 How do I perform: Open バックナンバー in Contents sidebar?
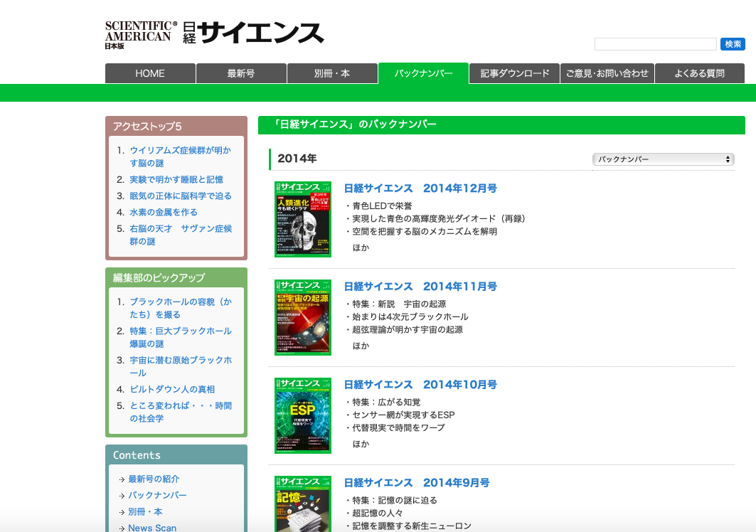point(157,495)
